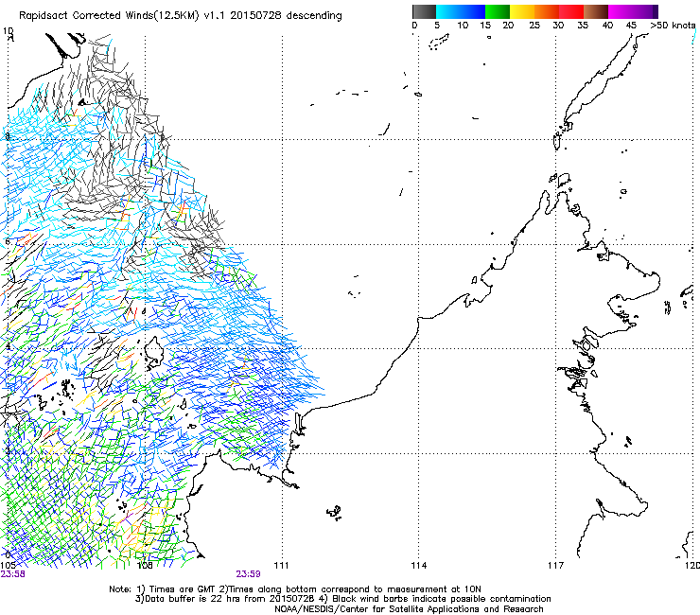The height and width of the screenshot is (615, 700).
Task: Click the gray 0-5 knots legend segment
Action: [424, 11]
